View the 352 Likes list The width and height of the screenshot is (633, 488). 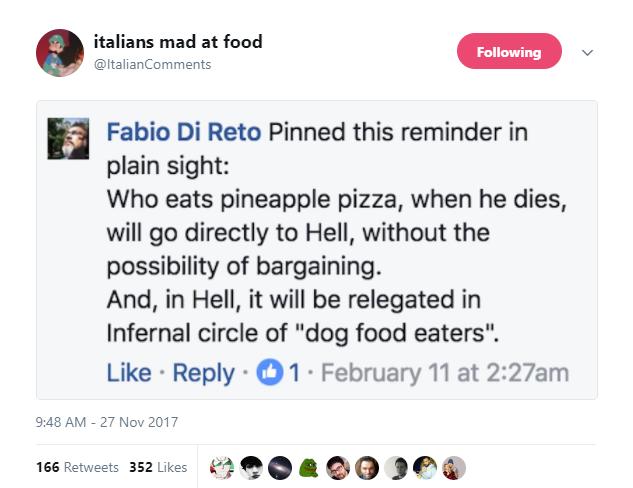tap(158, 467)
